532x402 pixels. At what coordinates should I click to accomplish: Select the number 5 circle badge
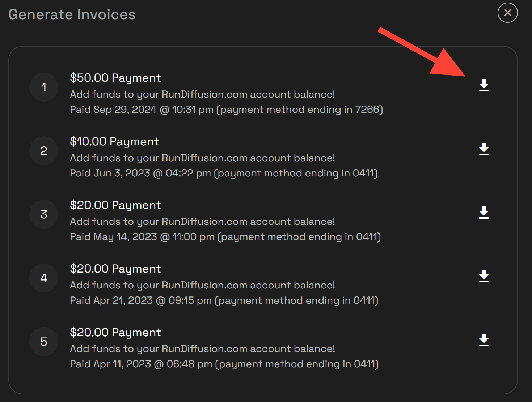click(44, 342)
